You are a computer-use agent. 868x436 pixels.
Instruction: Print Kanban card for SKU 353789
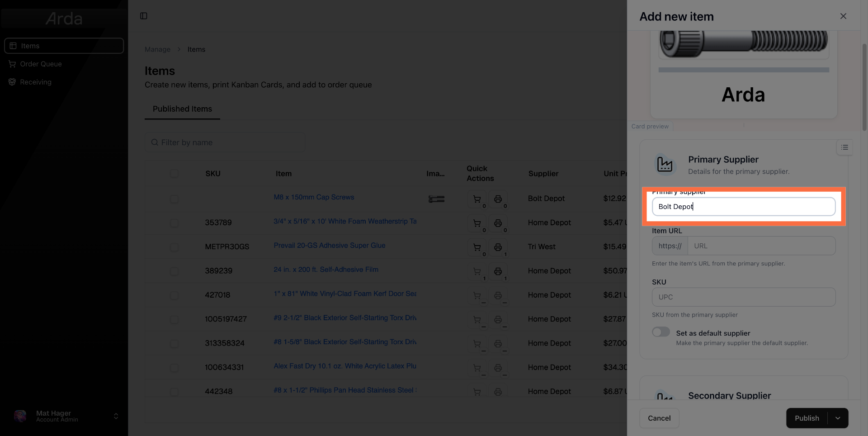pyautogui.click(x=498, y=223)
